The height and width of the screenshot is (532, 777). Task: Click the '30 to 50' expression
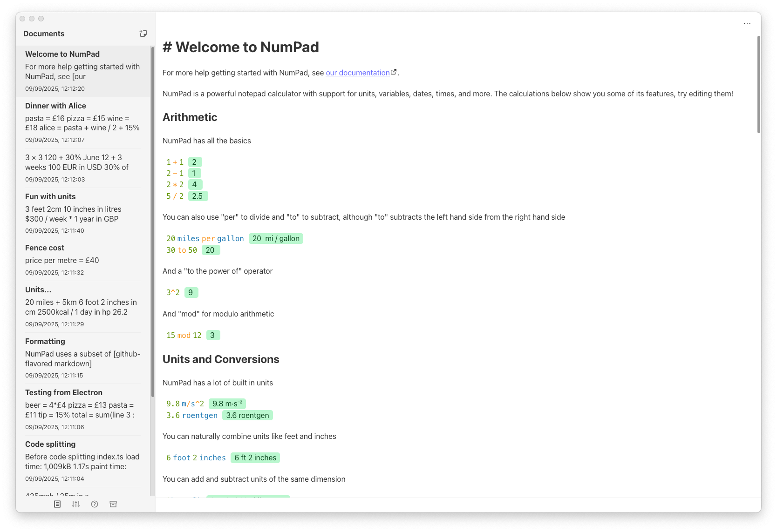tap(182, 250)
